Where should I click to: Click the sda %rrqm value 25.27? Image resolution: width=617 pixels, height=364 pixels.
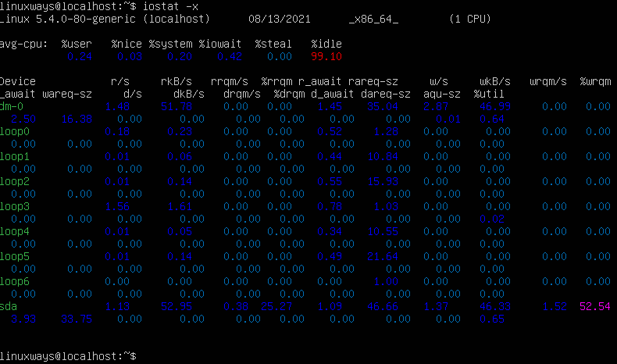tap(276, 306)
